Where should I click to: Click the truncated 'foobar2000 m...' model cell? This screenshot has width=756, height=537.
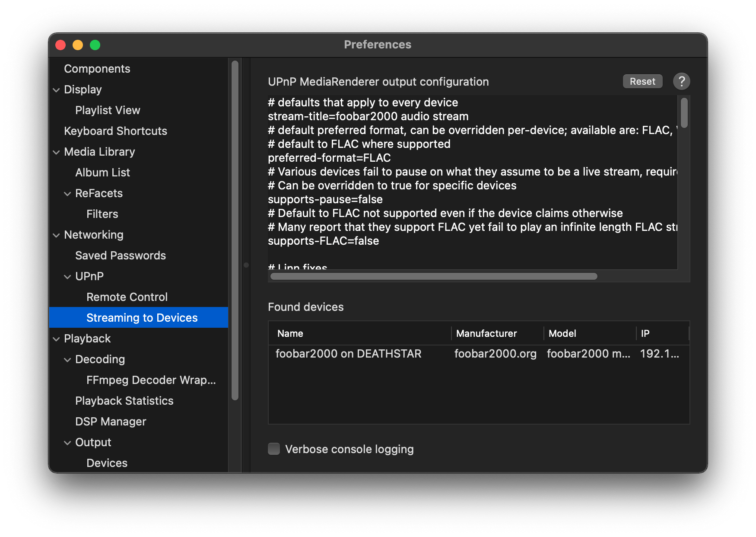(588, 354)
